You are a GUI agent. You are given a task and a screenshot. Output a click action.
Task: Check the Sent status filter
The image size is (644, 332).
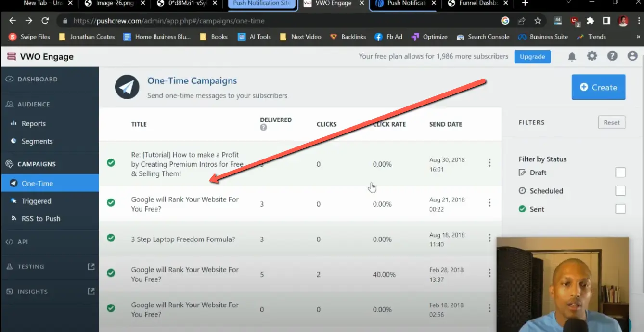[x=620, y=209]
